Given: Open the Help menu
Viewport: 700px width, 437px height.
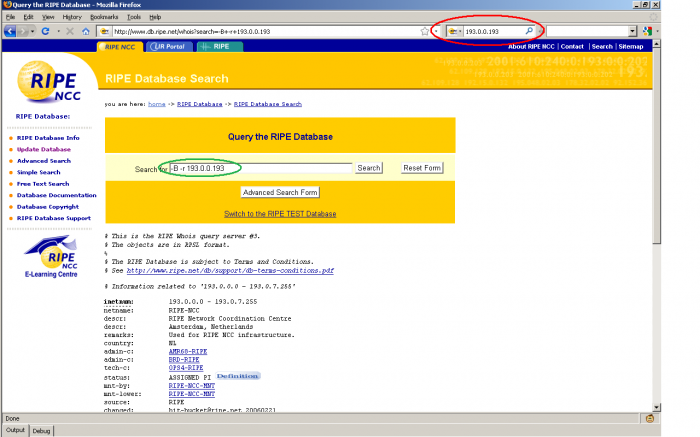Looking at the screenshot, I should pyautogui.click(x=155, y=17).
